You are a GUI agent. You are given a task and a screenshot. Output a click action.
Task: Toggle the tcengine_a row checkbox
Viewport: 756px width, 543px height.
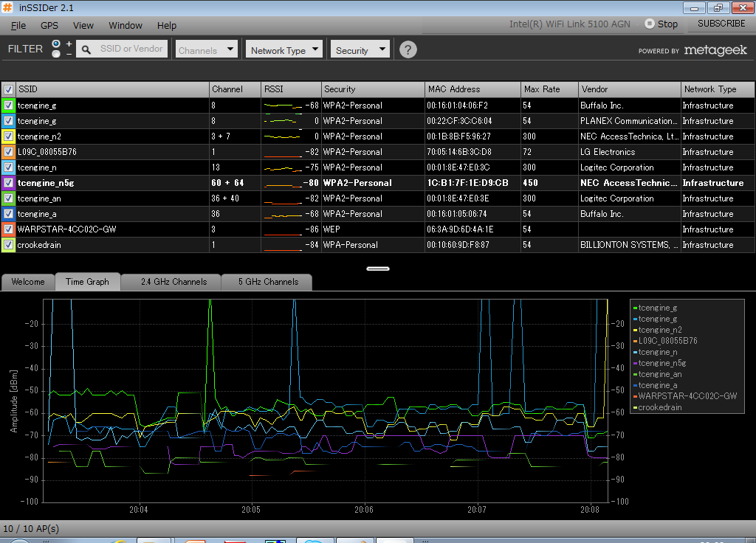point(8,213)
